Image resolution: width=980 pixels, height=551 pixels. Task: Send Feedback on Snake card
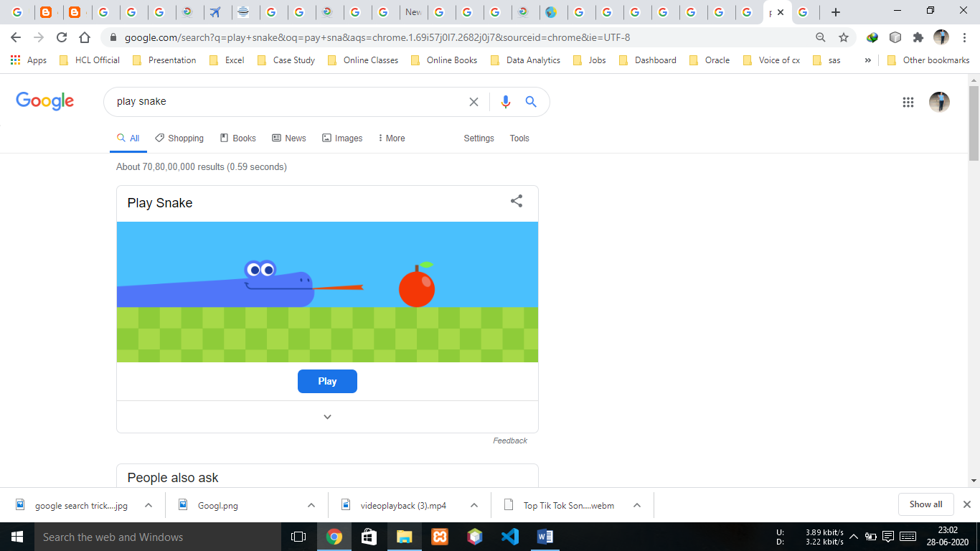click(510, 441)
